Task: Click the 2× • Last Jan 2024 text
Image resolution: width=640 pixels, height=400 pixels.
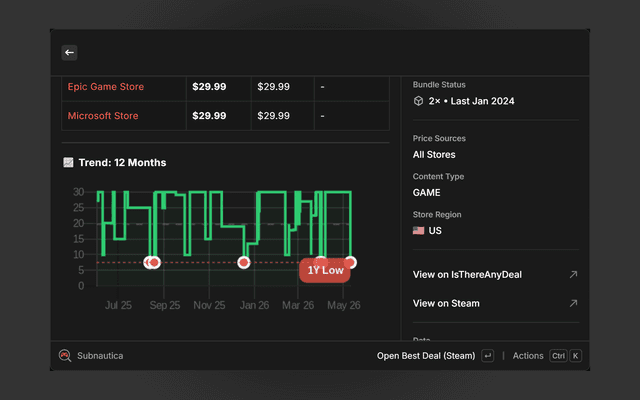Action: click(x=471, y=101)
